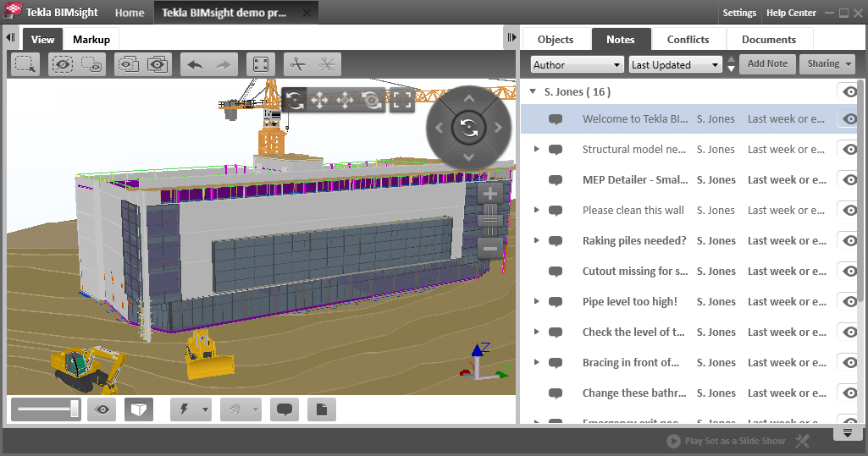Image resolution: width=868 pixels, height=456 pixels.
Task: Click the down arrow on navigation wheel
Action: tap(469, 157)
